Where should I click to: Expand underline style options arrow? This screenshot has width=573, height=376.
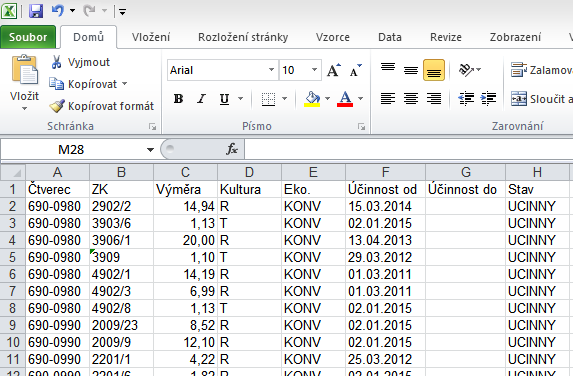(x=240, y=99)
